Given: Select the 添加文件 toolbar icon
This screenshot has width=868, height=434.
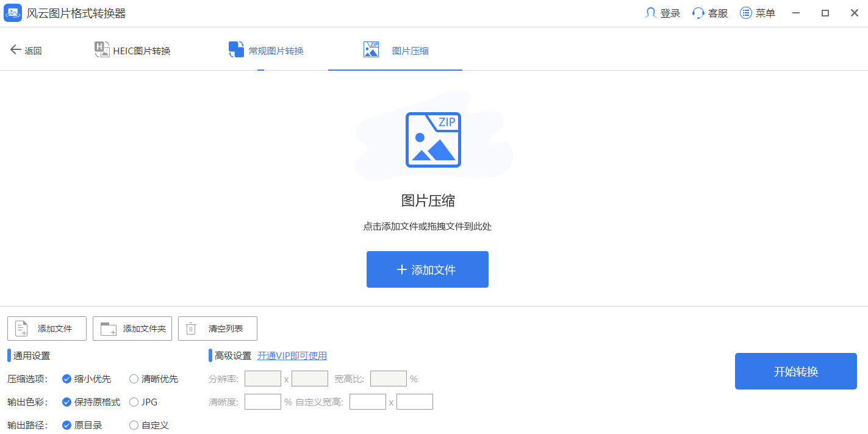Looking at the screenshot, I should point(22,329).
